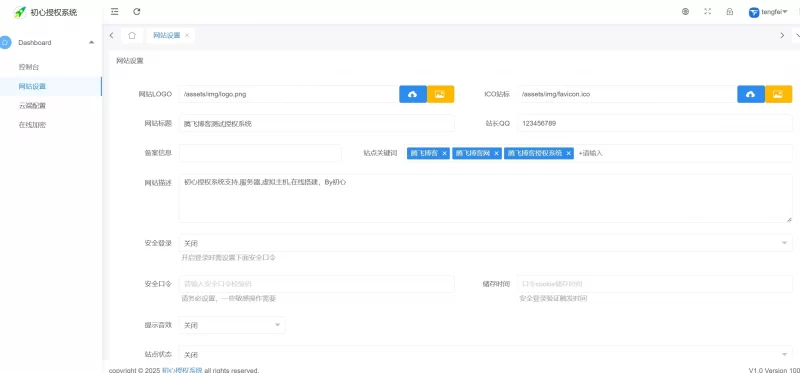Image resolution: width=800 pixels, height=373 pixels.
Task: Click the +请输入 keyword input
Action: (591, 153)
